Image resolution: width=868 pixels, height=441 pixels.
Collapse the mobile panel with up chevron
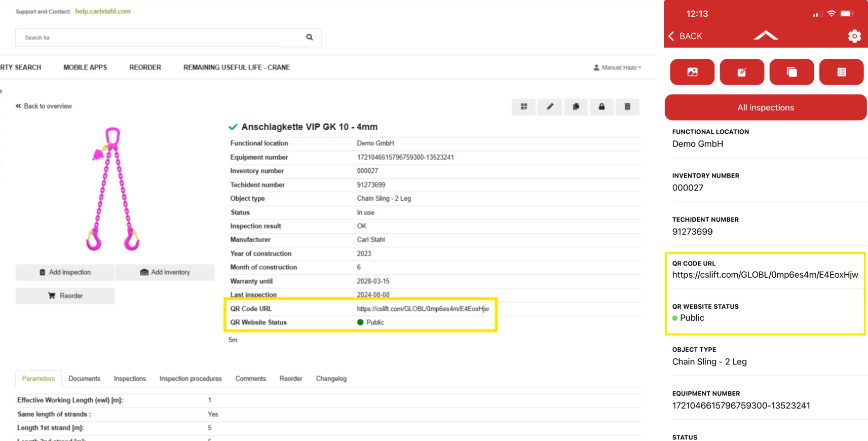(x=765, y=35)
